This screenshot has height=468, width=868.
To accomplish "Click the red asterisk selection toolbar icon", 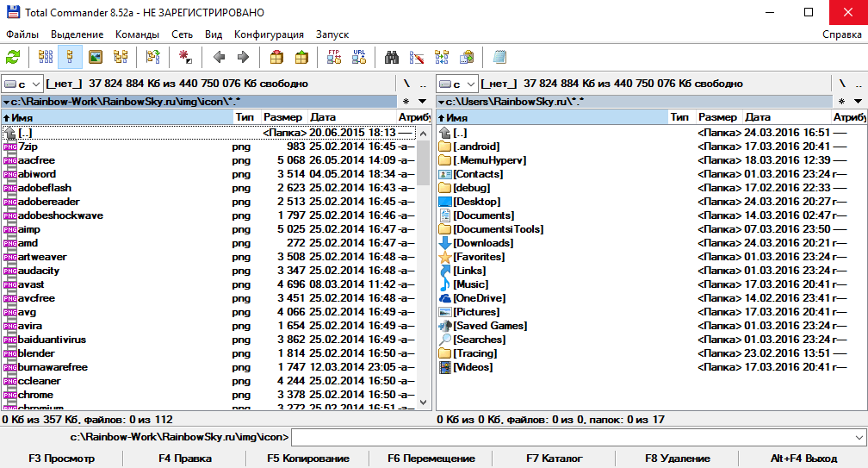I will click(185, 57).
